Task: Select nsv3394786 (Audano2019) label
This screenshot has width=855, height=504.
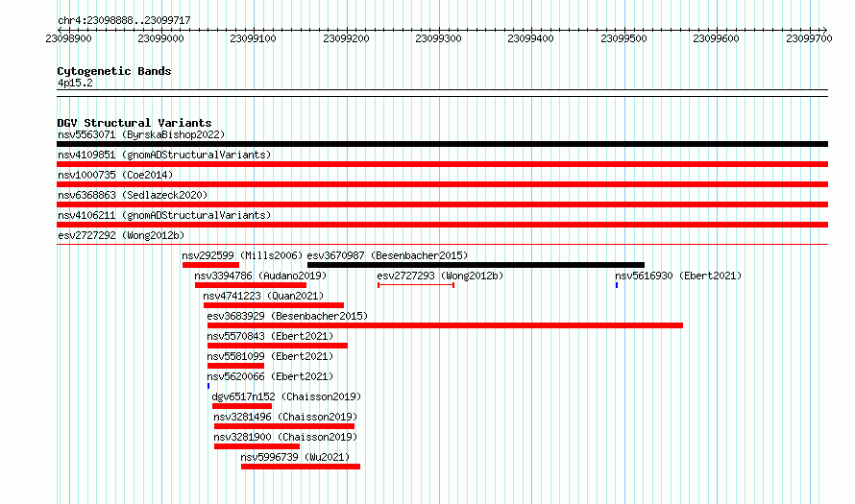Action: point(260,276)
